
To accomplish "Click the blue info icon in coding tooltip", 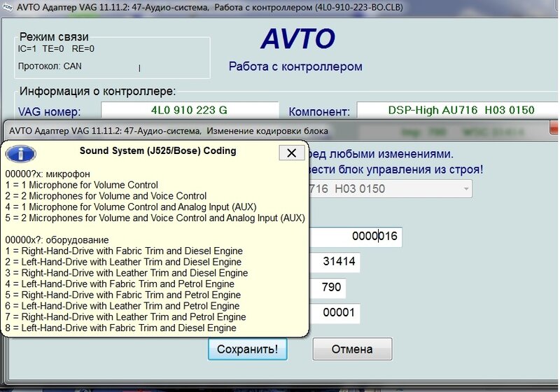I will click(x=21, y=154).
